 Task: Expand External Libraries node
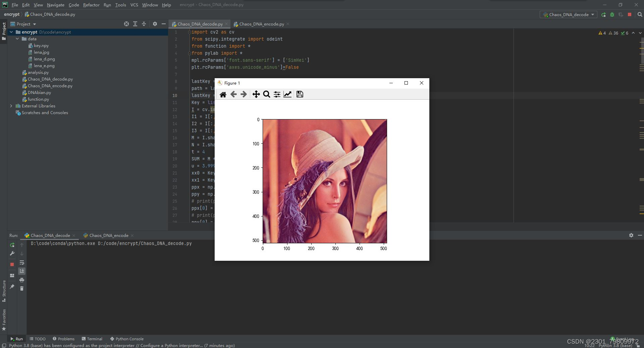(11, 106)
